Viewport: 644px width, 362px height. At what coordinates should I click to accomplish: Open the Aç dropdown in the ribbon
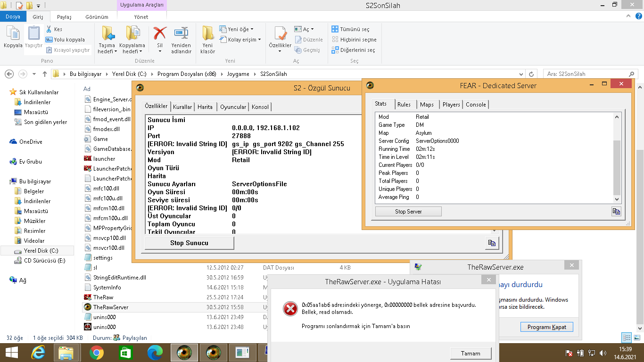[305, 29]
